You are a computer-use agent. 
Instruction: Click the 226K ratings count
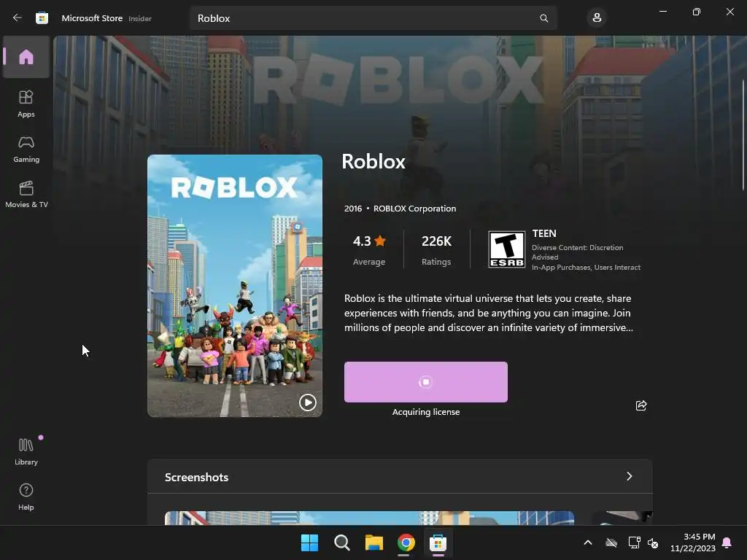pyautogui.click(x=436, y=249)
